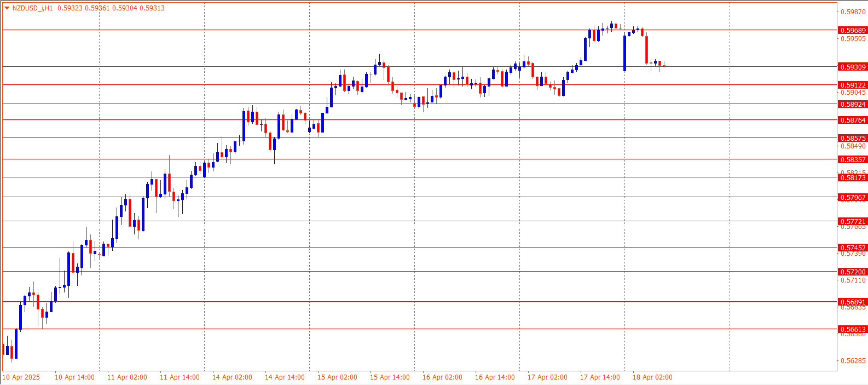
Task: Select the NZDUSD_i,H1 chart title text
Action: (x=32, y=8)
